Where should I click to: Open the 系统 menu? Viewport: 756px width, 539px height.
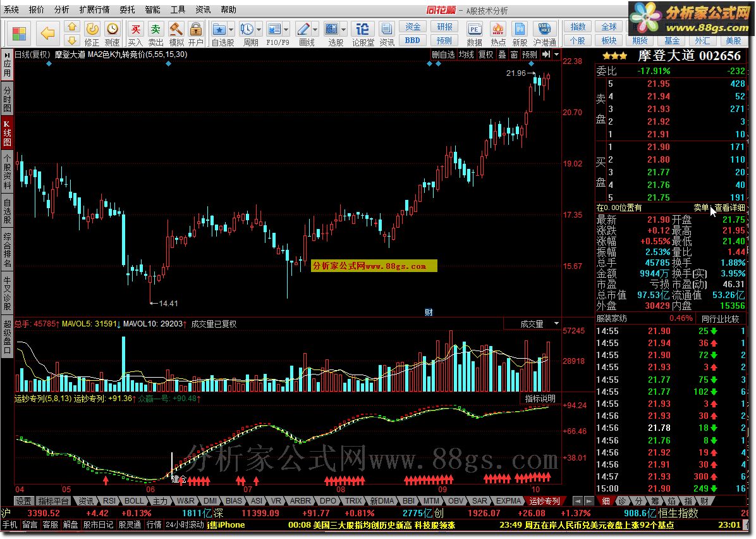click(x=11, y=9)
